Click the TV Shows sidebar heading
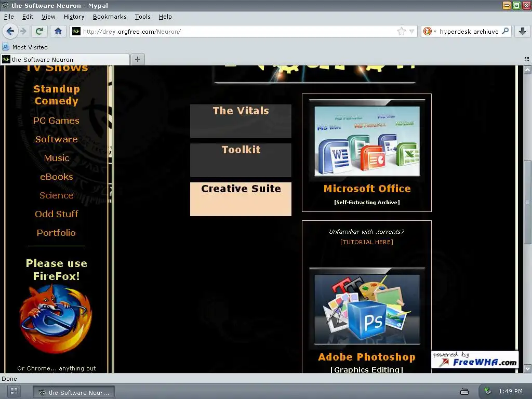 tap(57, 68)
